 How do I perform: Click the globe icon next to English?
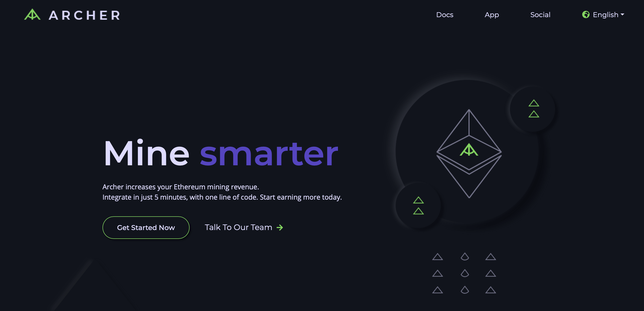584,14
